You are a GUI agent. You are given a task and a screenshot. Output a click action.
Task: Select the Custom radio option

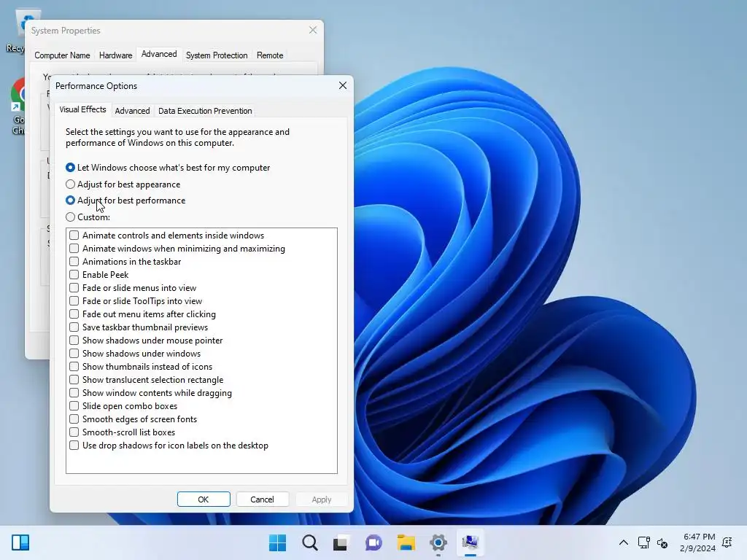click(88, 217)
